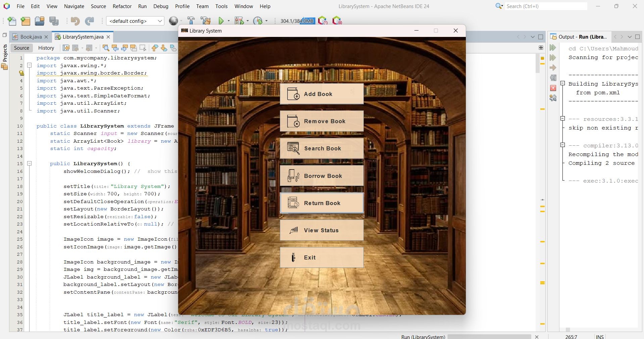Screen dimensions: 644x339
Task: Collapse the imports fold at line 2
Action: (x=29, y=65)
